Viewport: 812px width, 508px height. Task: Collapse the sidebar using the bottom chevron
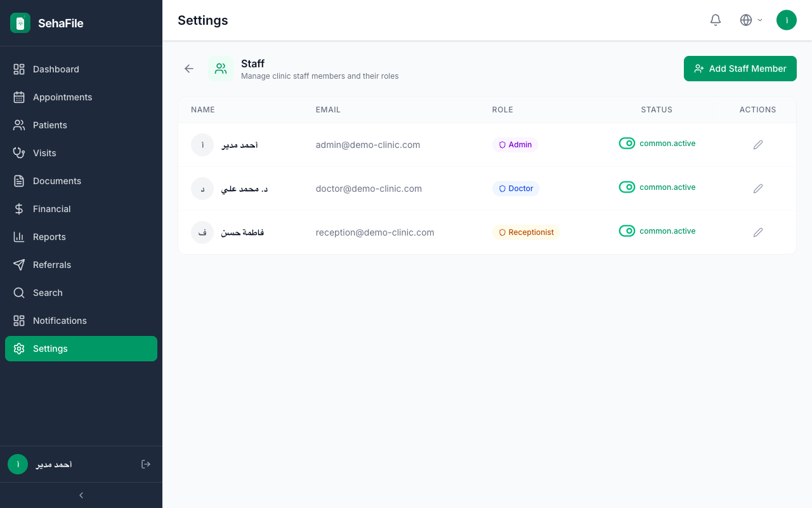[81, 495]
